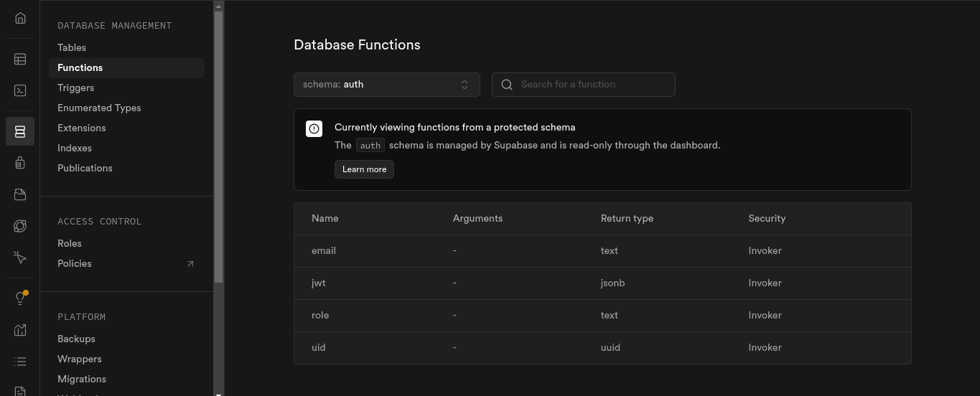Click the jsonb return type cell
The image size is (980, 396).
[x=613, y=283]
